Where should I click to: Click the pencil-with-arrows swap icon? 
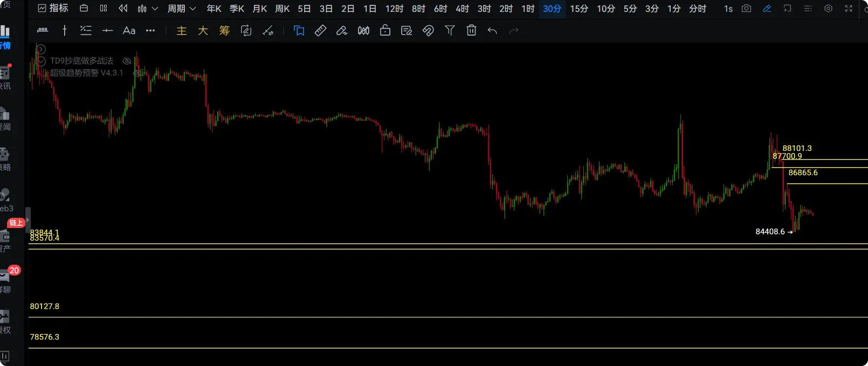click(x=268, y=31)
